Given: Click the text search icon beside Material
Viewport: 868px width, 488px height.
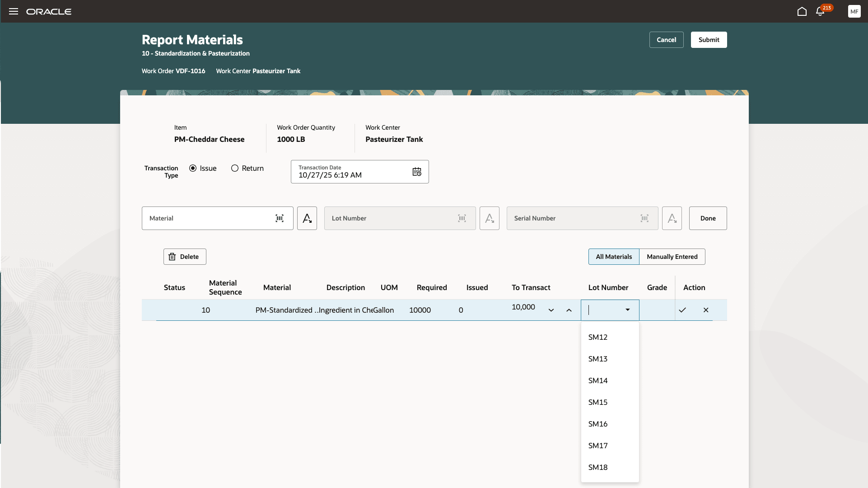Looking at the screenshot, I should [307, 218].
